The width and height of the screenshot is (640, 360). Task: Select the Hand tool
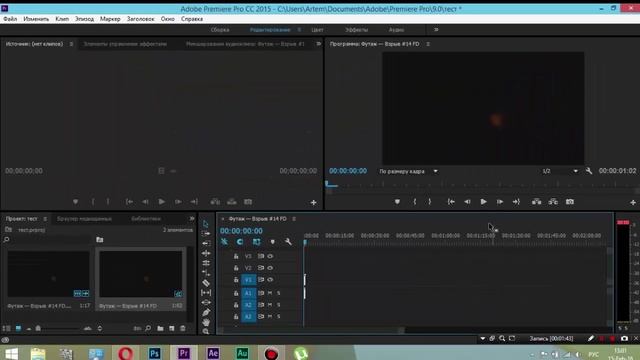coord(206,322)
